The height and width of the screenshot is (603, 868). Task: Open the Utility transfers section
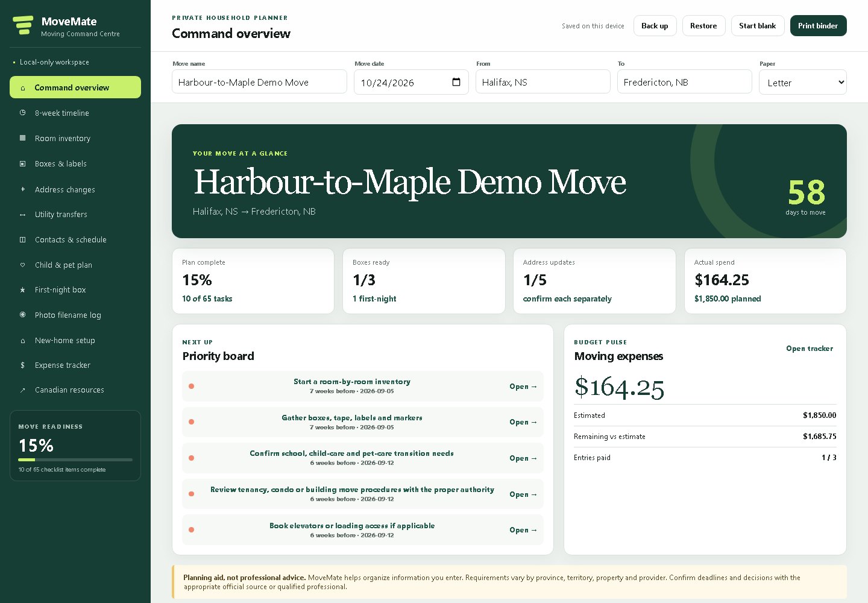click(75, 214)
